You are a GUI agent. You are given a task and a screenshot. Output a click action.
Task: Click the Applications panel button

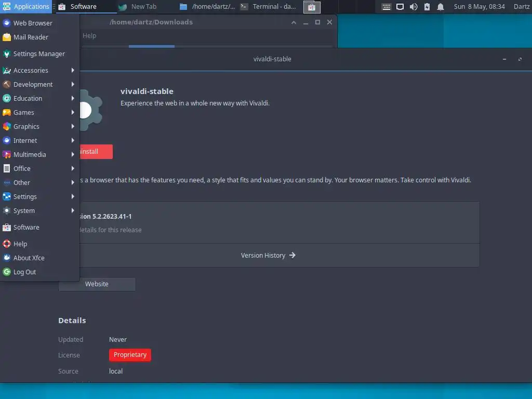(x=26, y=6)
